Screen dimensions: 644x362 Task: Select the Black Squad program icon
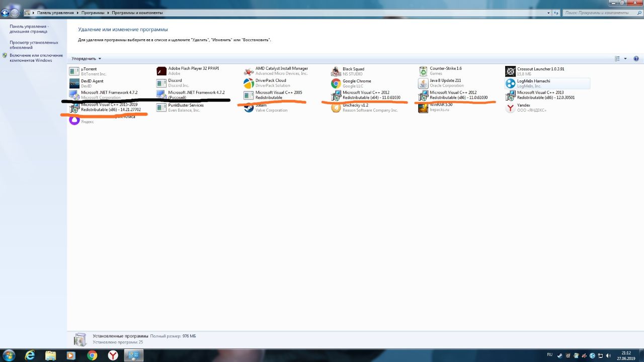[x=336, y=71]
